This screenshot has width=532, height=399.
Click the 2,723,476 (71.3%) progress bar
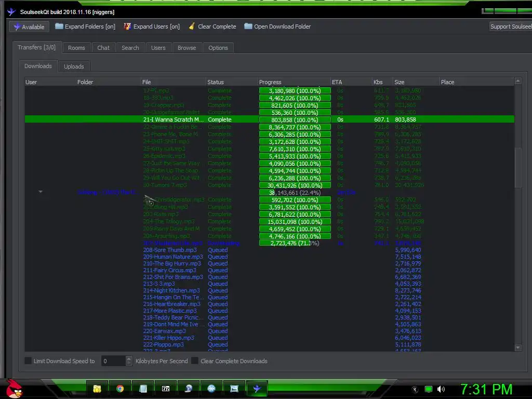(x=295, y=243)
